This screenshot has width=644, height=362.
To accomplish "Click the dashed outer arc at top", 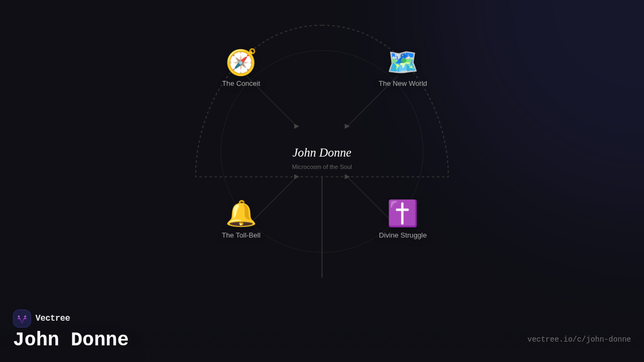I will 322,25.
